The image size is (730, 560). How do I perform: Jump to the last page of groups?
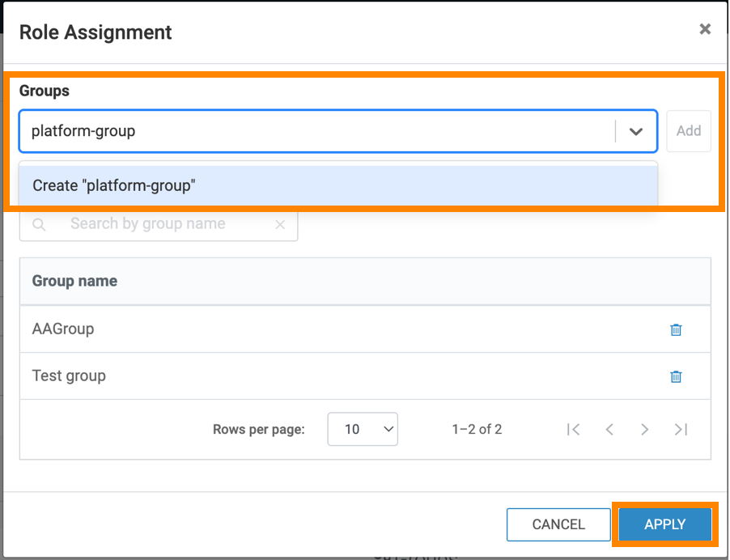(681, 430)
